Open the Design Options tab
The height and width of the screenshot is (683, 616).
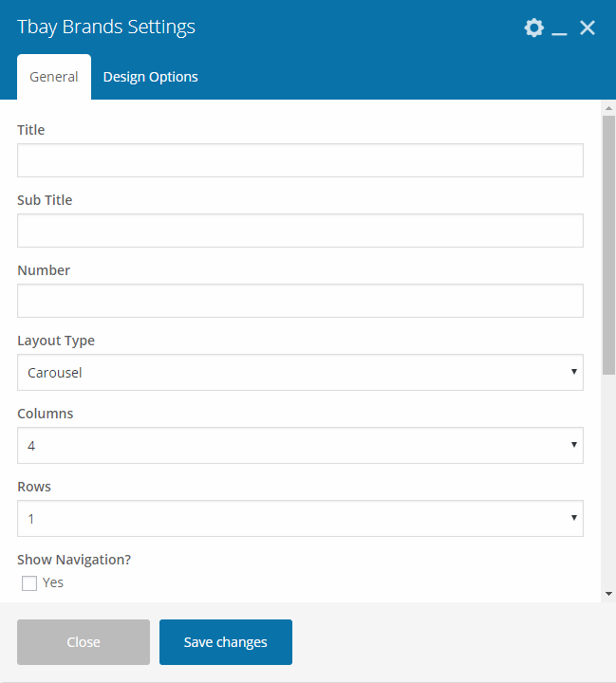tap(150, 77)
